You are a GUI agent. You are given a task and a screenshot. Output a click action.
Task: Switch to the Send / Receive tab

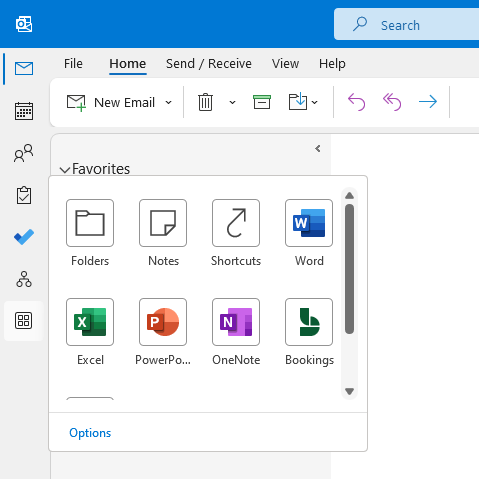209,63
